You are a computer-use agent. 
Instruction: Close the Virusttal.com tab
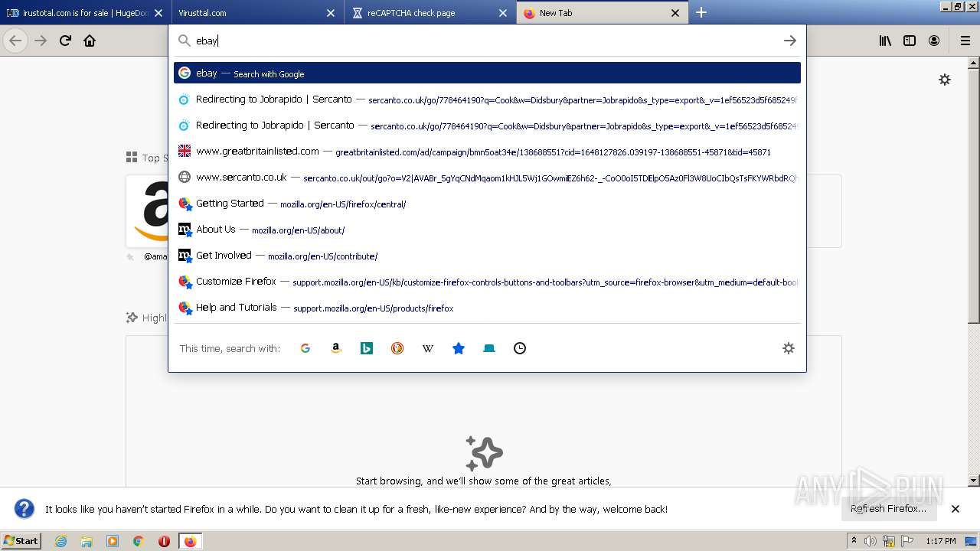pos(330,13)
